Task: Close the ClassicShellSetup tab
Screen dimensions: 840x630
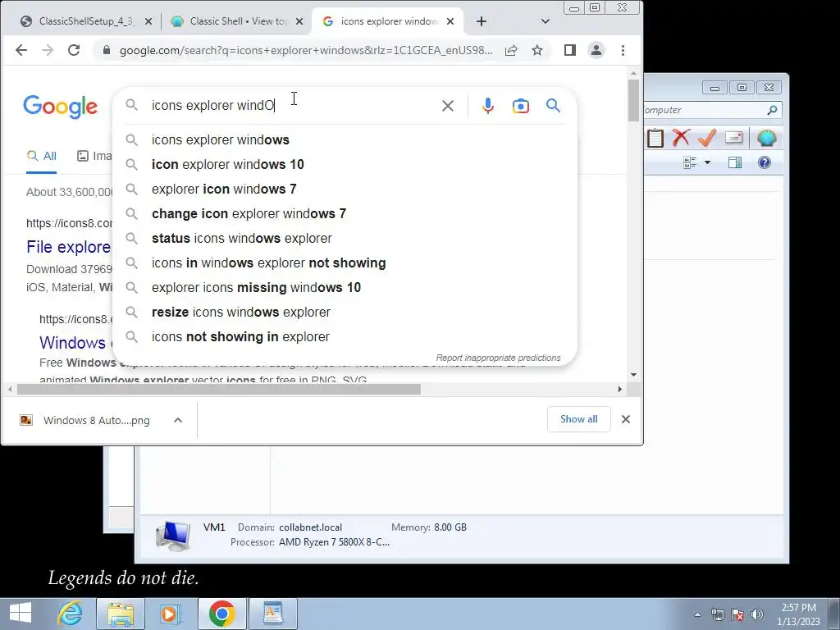Action: point(148,21)
